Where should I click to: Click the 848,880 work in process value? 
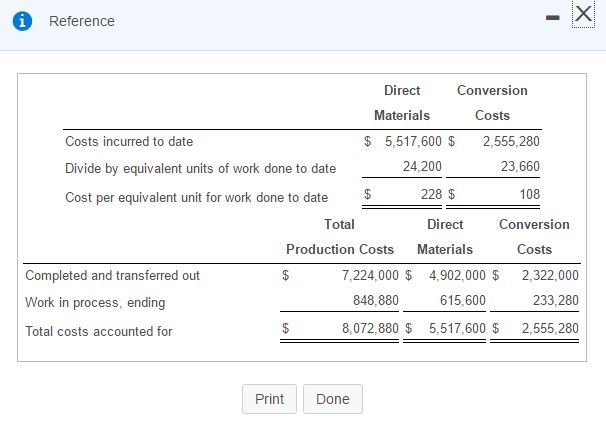[x=376, y=300]
